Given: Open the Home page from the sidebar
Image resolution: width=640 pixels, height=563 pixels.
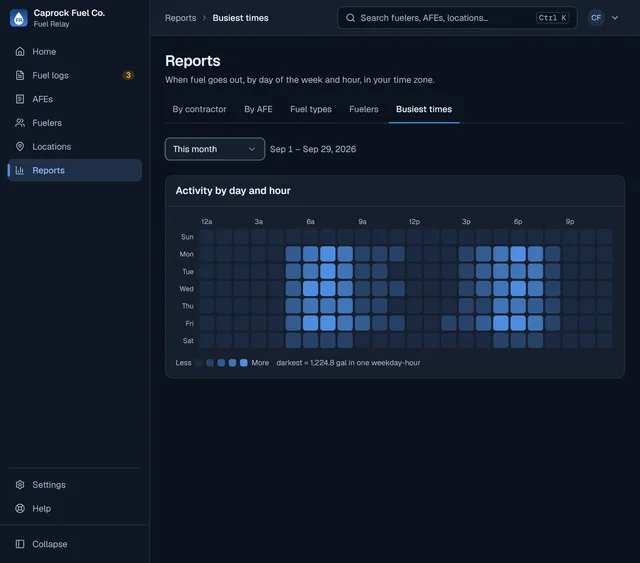Looking at the screenshot, I should point(74,52).
